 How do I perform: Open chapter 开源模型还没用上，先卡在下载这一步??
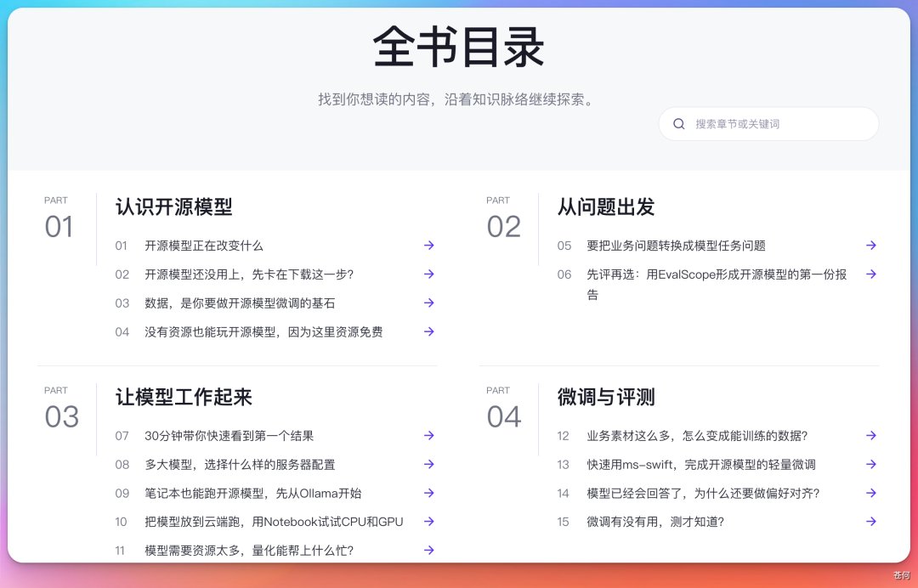[249, 274]
